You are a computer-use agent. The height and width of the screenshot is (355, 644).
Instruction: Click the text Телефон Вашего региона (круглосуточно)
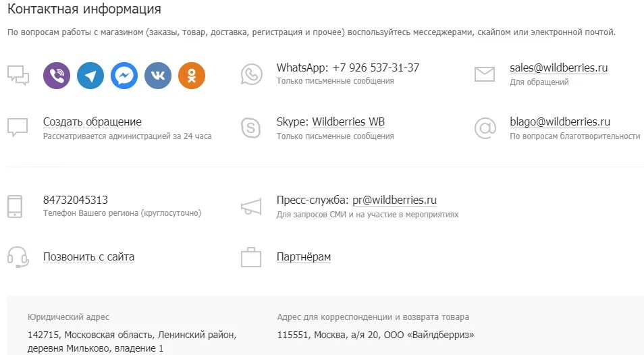pos(122,213)
